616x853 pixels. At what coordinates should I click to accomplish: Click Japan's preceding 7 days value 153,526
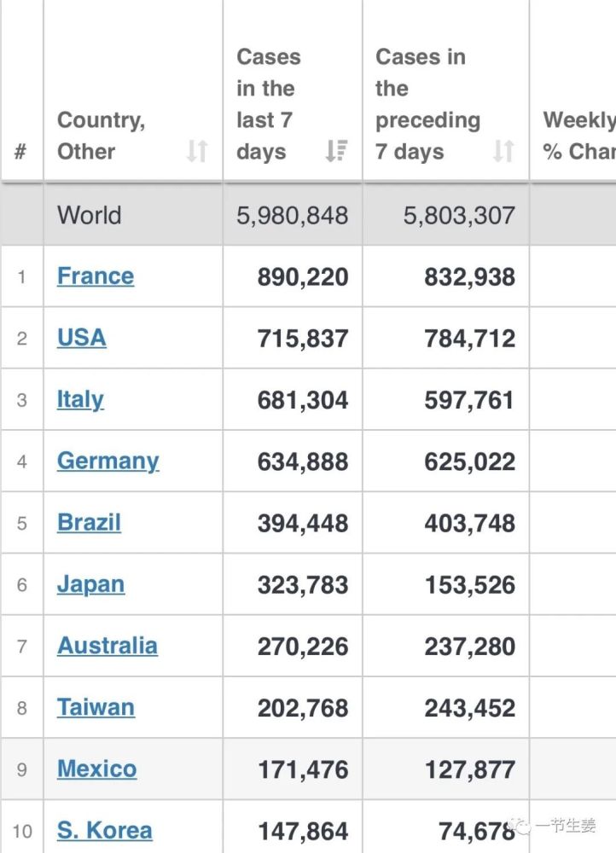pyautogui.click(x=469, y=585)
